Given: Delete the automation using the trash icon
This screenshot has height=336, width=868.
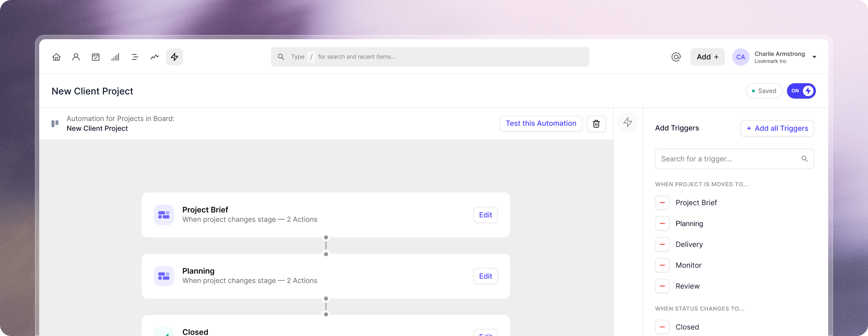Looking at the screenshot, I should 596,124.
